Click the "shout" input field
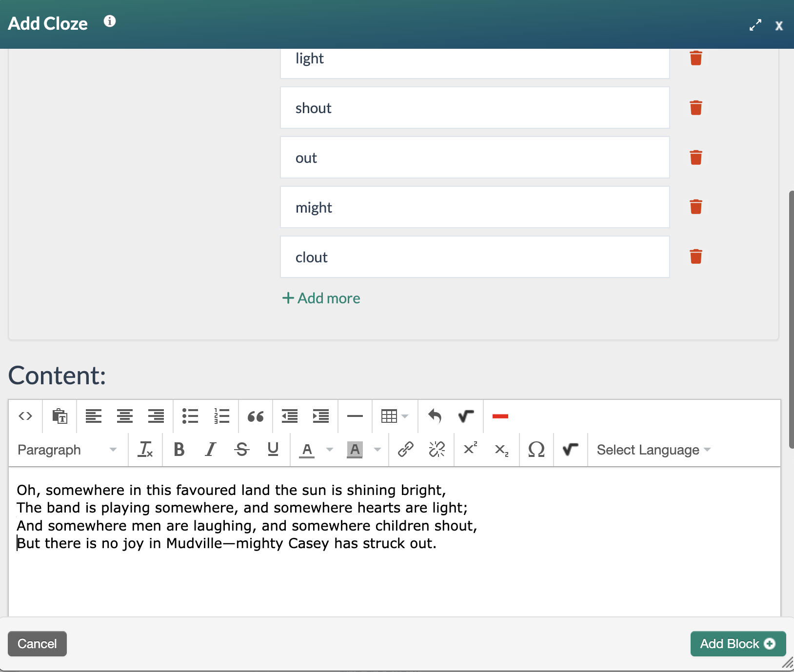This screenshot has width=794, height=672. click(475, 108)
